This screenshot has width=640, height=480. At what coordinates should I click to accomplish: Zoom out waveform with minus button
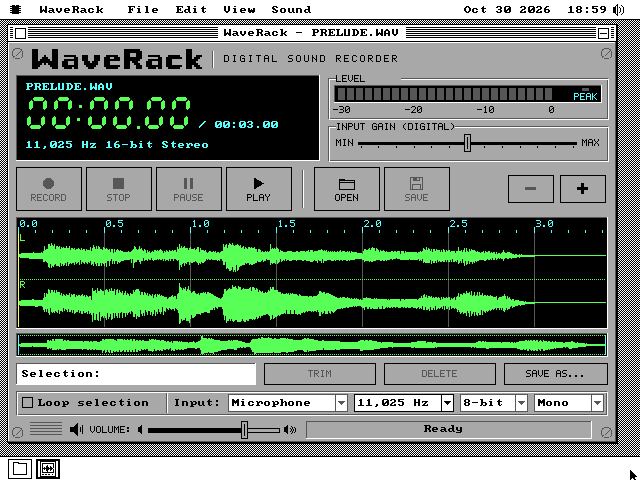point(531,189)
